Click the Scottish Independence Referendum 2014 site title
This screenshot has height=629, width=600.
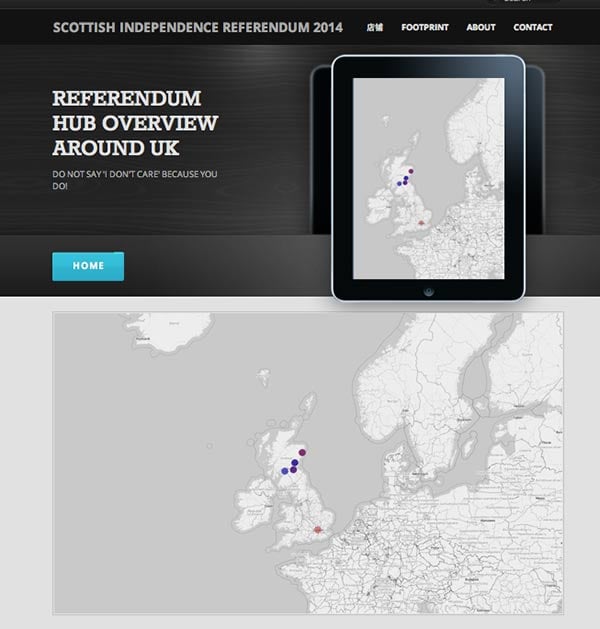coord(199,27)
